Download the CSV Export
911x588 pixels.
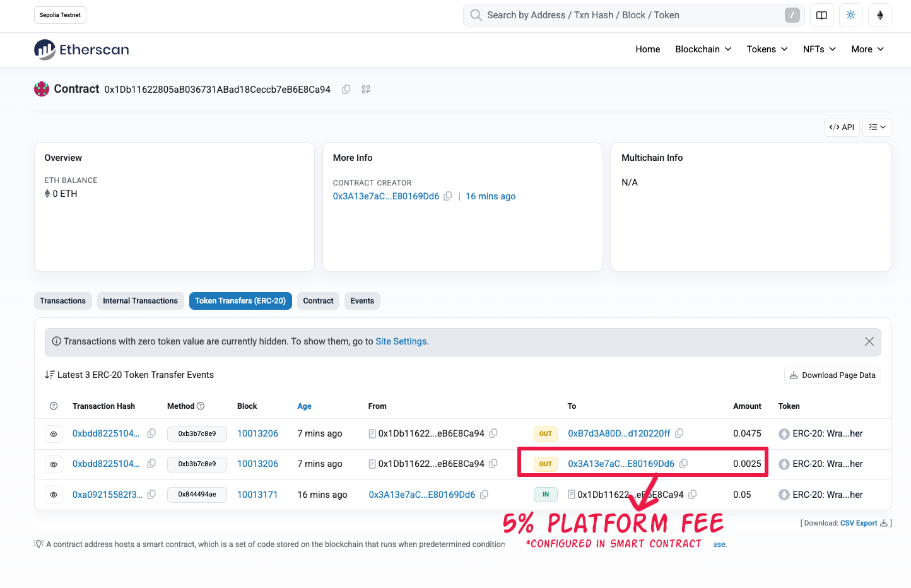864,523
